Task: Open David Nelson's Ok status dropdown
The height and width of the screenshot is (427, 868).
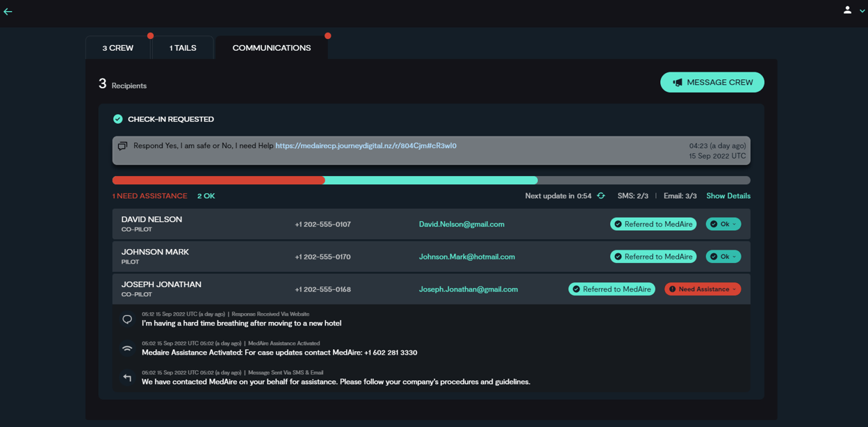Action: click(723, 224)
